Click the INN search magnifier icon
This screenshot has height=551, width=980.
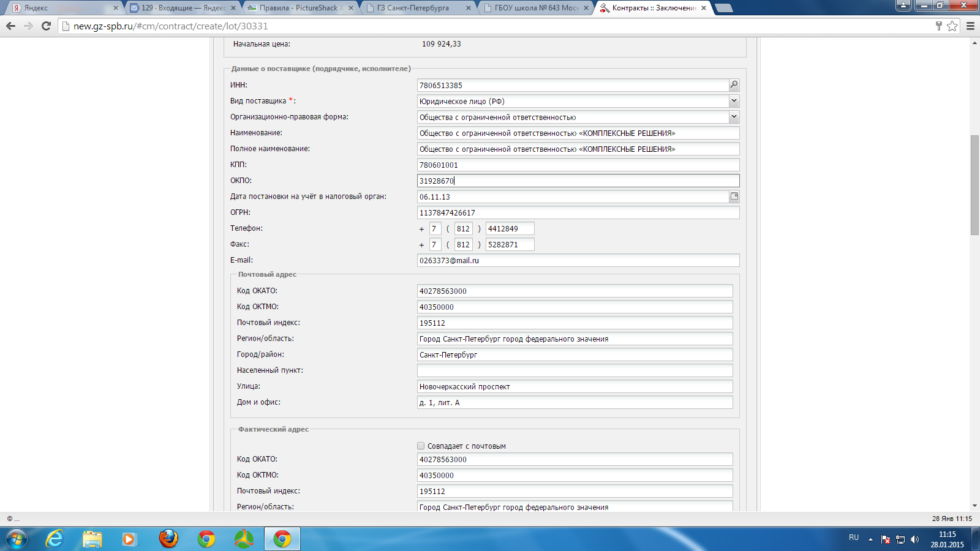[x=734, y=85]
